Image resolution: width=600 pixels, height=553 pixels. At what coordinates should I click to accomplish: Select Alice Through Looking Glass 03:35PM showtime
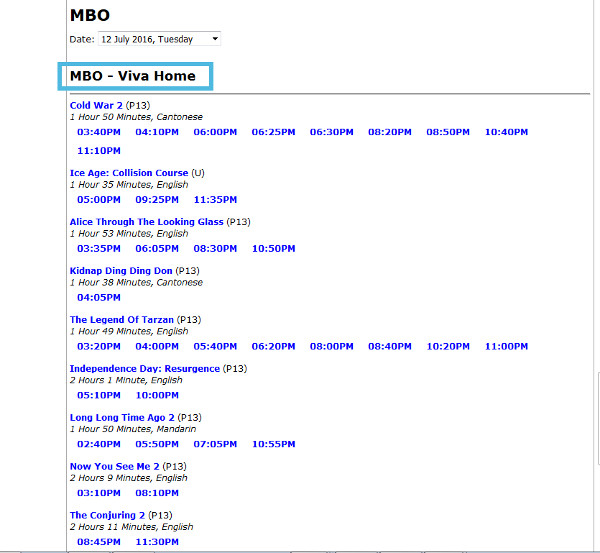point(99,249)
